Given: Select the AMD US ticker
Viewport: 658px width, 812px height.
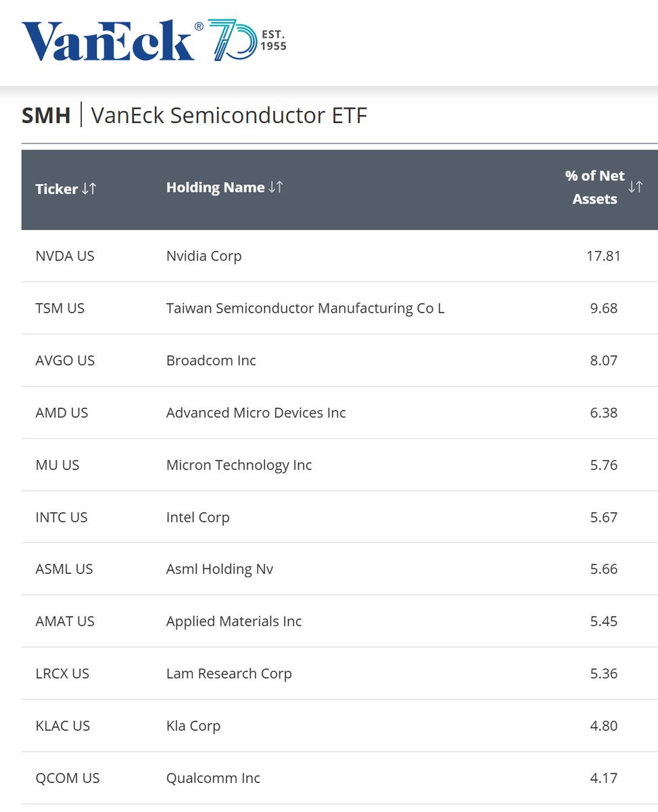Looking at the screenshot, I should click(62, 413).
